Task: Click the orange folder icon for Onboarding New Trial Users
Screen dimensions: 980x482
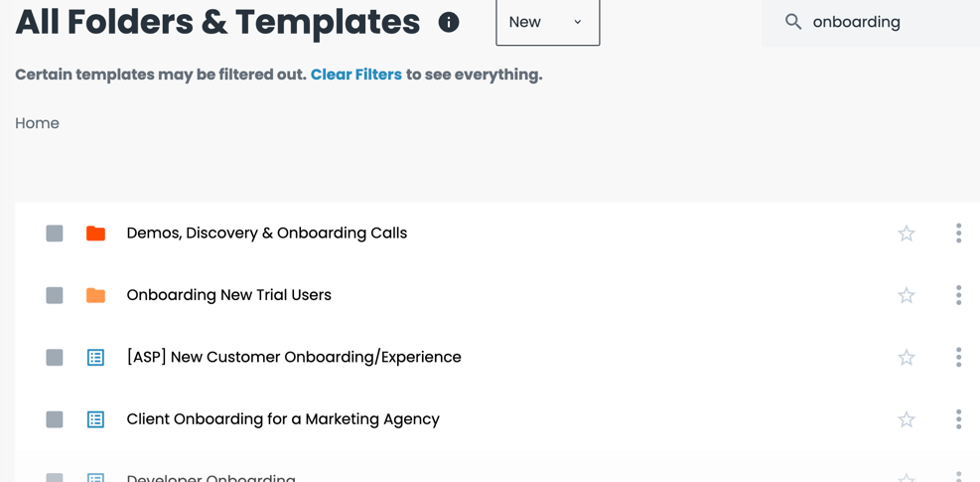Action: [x=95, y=295]
